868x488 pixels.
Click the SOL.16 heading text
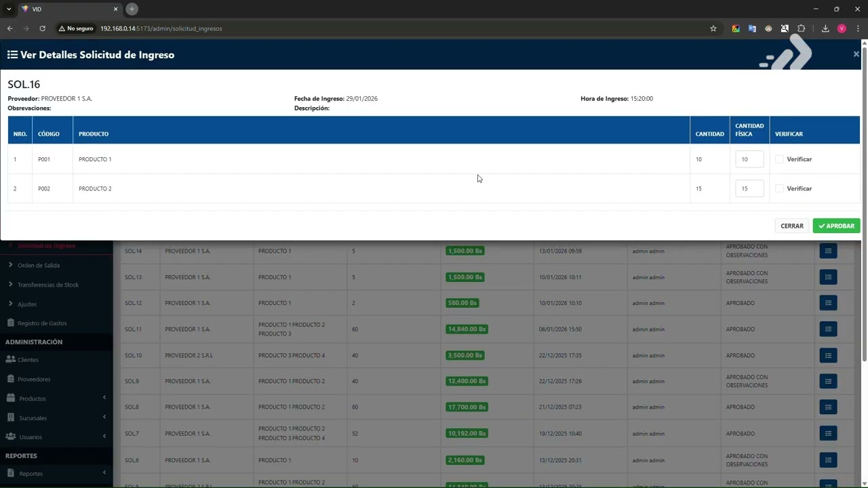click(x=24, y=85)
